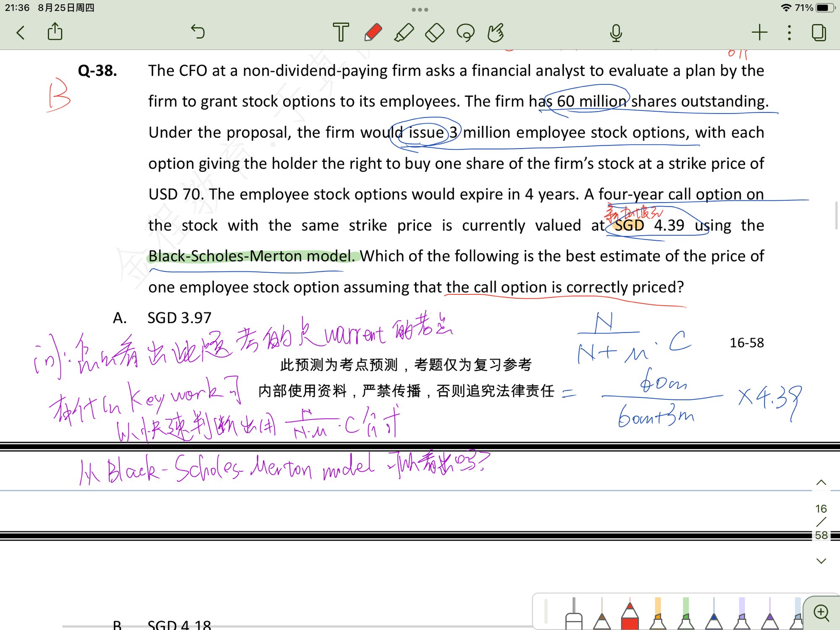Open the three-dot more options menu

click(789, 32)
